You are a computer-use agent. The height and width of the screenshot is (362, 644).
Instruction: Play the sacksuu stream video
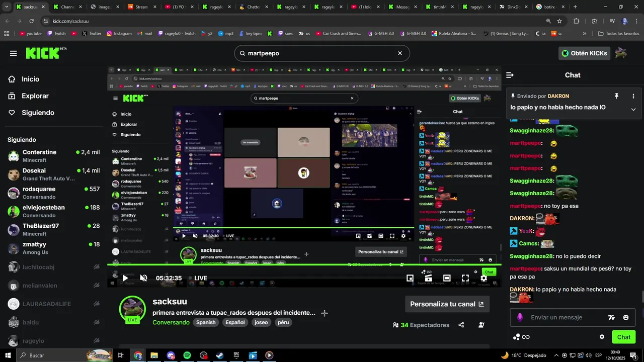tap(125, 278)
